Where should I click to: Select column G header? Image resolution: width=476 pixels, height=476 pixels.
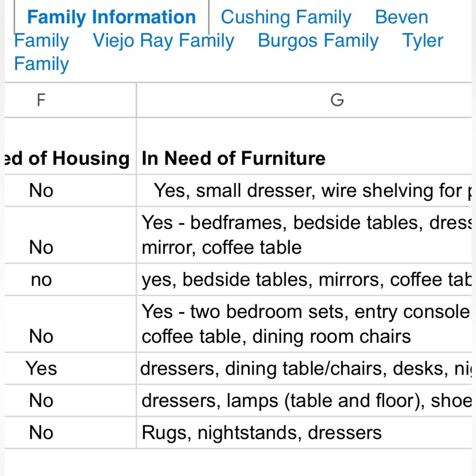tap(304, 100)
